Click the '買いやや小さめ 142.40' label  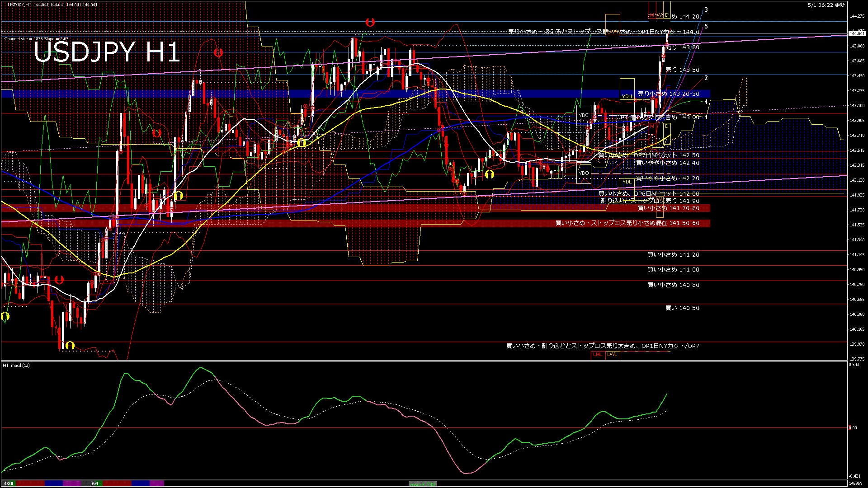pos(667,163)
